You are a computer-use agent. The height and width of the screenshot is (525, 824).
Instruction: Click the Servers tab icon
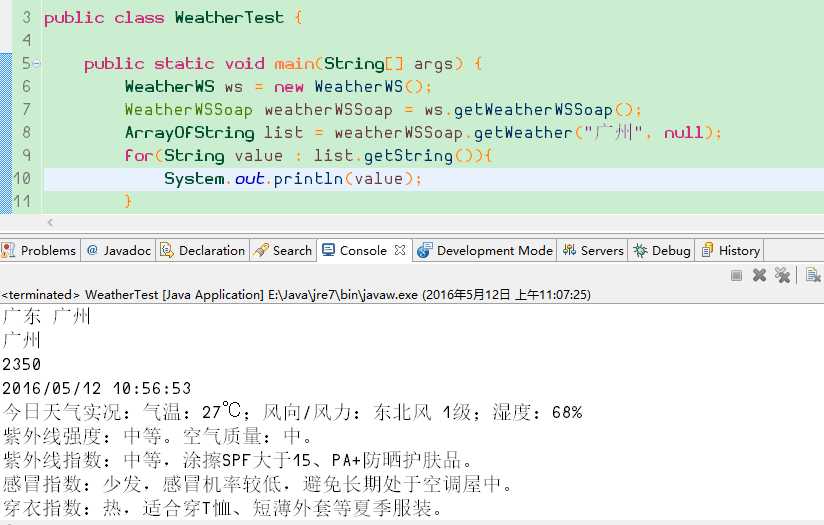(x=569, y=250)
